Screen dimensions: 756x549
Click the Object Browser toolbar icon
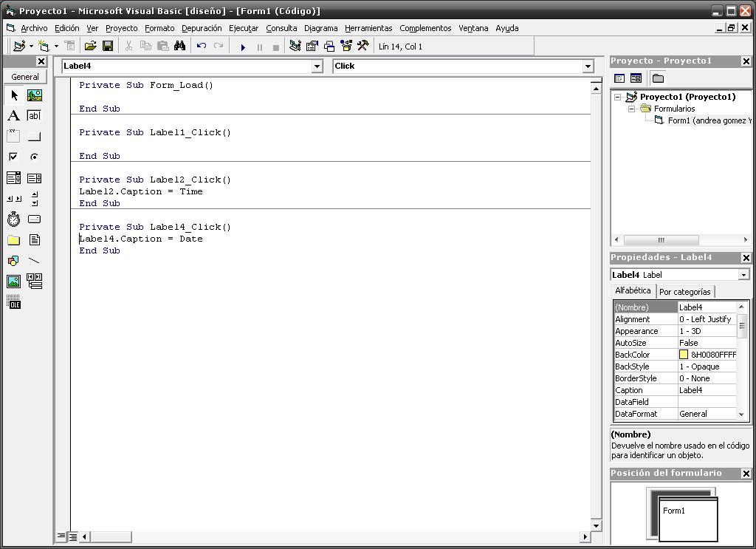pyautogui.click(x=345, y=45)
